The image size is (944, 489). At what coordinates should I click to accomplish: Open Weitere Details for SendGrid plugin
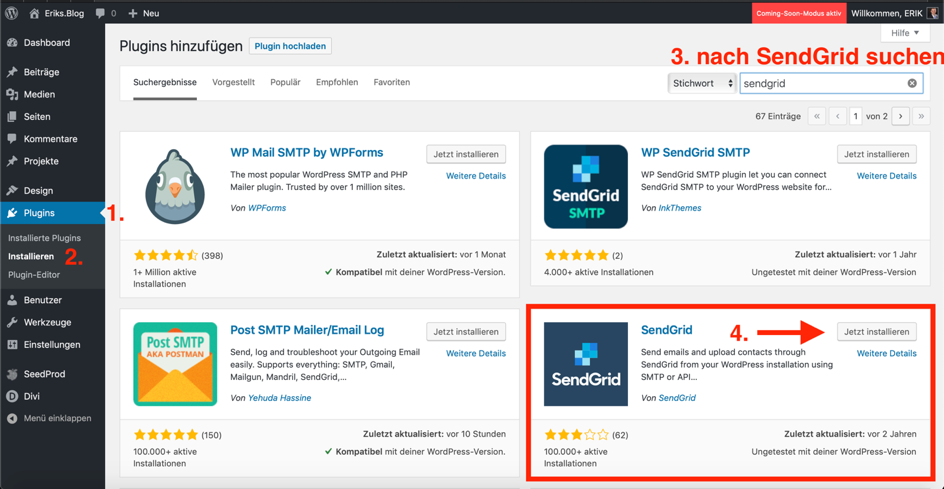coord(887,354)
